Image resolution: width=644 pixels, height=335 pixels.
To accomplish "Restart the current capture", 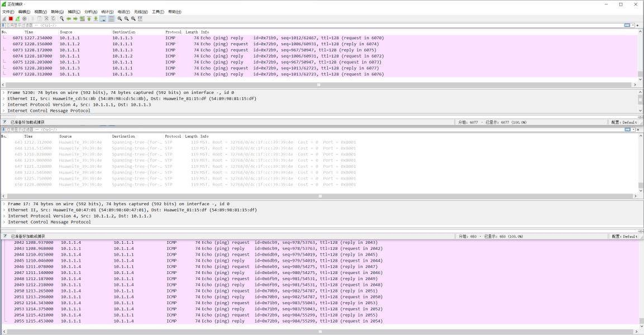I will [x=17, y=18].
